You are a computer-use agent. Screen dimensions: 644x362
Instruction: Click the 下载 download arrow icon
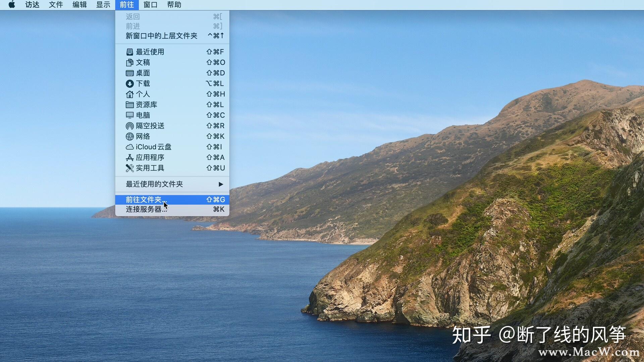(x=129, y=84)
